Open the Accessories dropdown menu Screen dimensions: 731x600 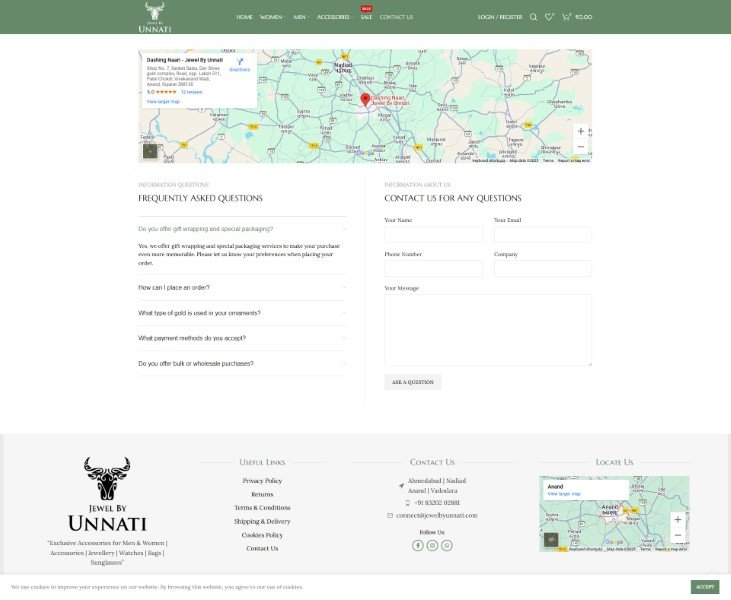tap(334, 17)
